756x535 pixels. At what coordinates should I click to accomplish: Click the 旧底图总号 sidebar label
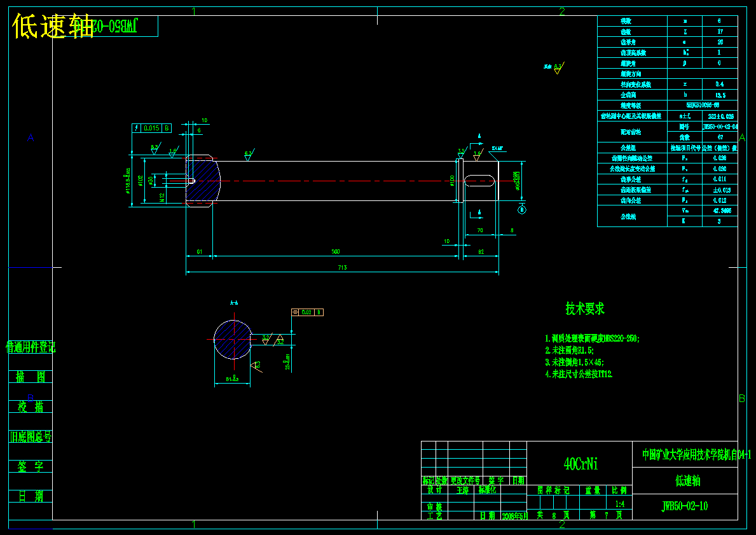point(31,436)
